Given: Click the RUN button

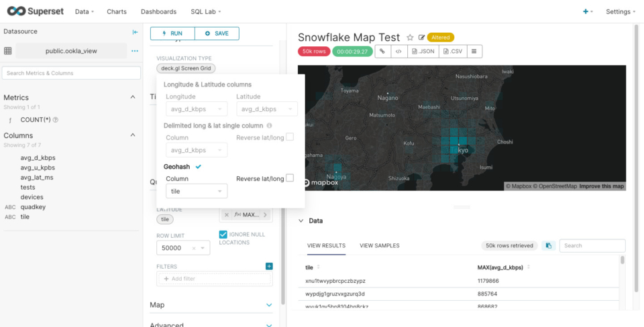Looking at the screenshot, I should (172, 34).
